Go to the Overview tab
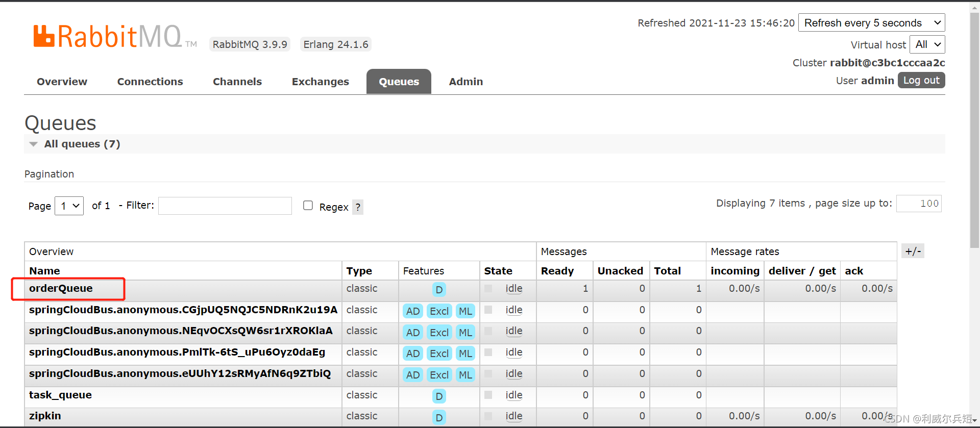This screenshot has height=428, width=980. click(x=62, y=82)
